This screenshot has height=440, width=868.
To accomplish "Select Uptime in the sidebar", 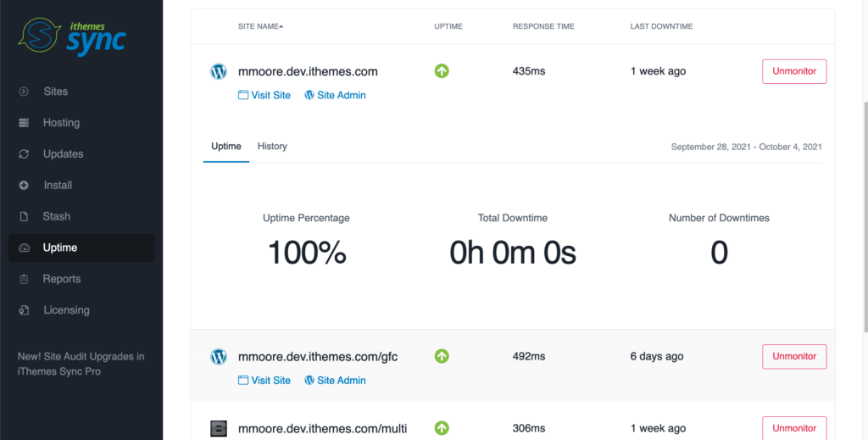I will coord(81,248).
